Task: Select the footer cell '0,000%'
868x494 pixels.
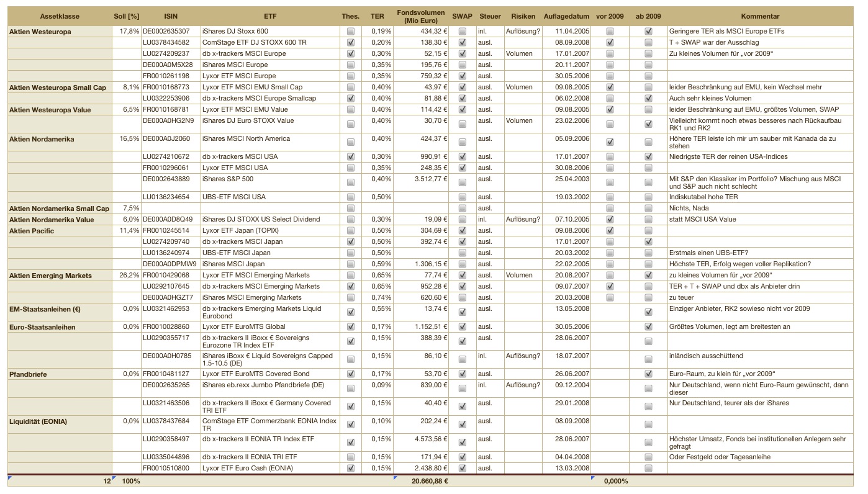Action: point(610,481)
